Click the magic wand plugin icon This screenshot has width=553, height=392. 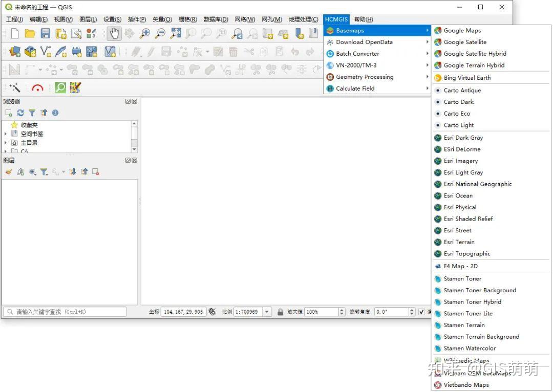[14, 88]
